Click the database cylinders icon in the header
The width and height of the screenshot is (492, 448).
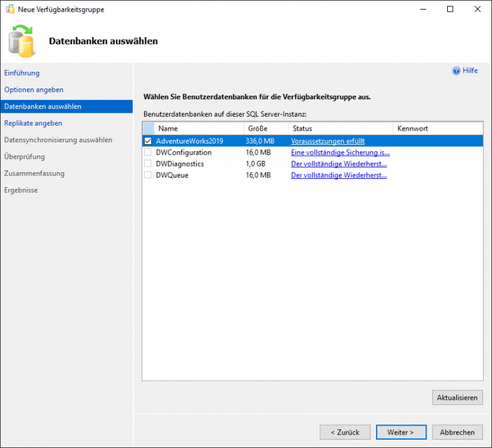coord(21,41)
